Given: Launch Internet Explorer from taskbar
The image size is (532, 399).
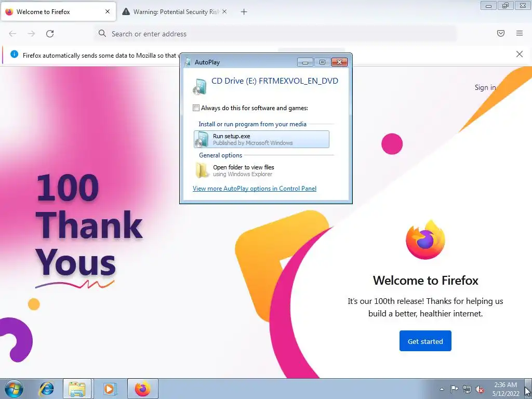Looking at the screenshot, I should point(46,389).
